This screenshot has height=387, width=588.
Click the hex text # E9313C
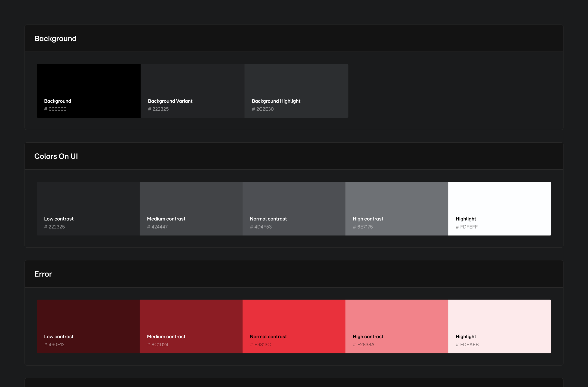click(260, 344)
